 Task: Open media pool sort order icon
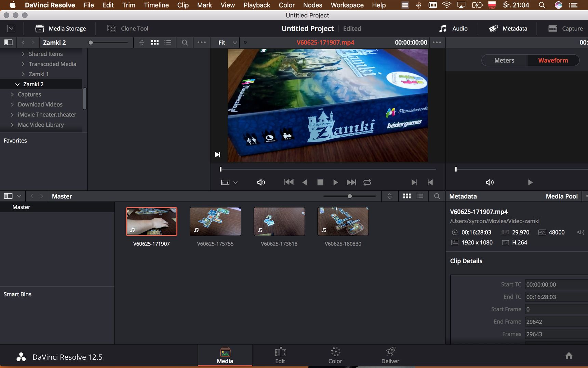click(x=390, y=196)
